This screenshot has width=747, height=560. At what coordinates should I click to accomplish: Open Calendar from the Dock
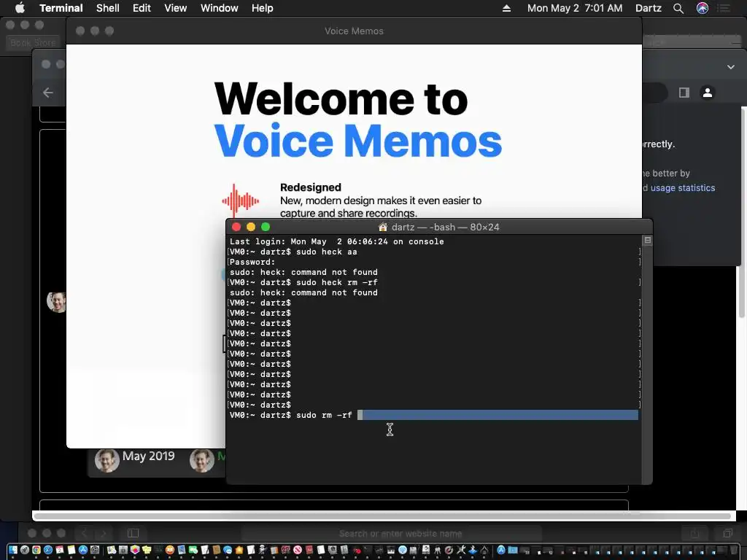[x=60, y=550]
